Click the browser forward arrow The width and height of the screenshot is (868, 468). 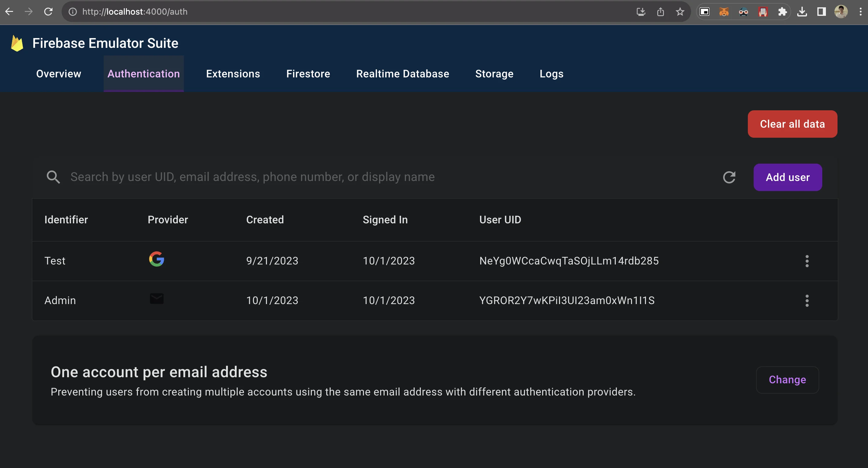(x=29, y=12)
